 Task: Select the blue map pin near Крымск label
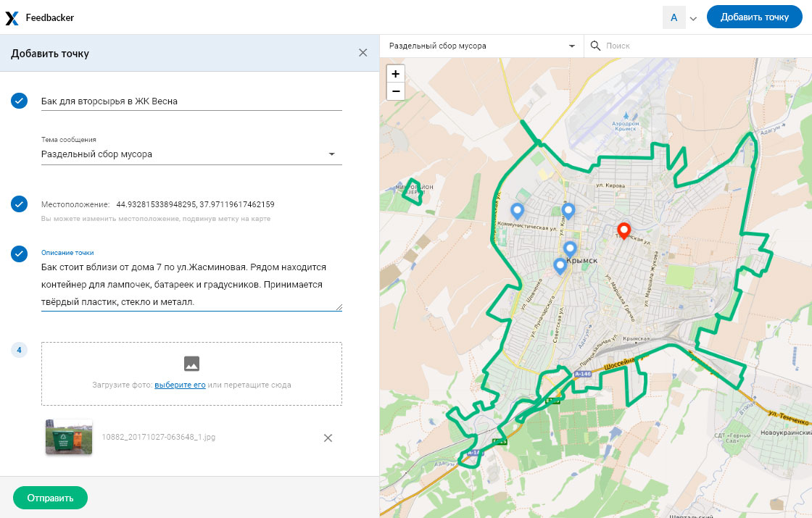tap(560, 265)
